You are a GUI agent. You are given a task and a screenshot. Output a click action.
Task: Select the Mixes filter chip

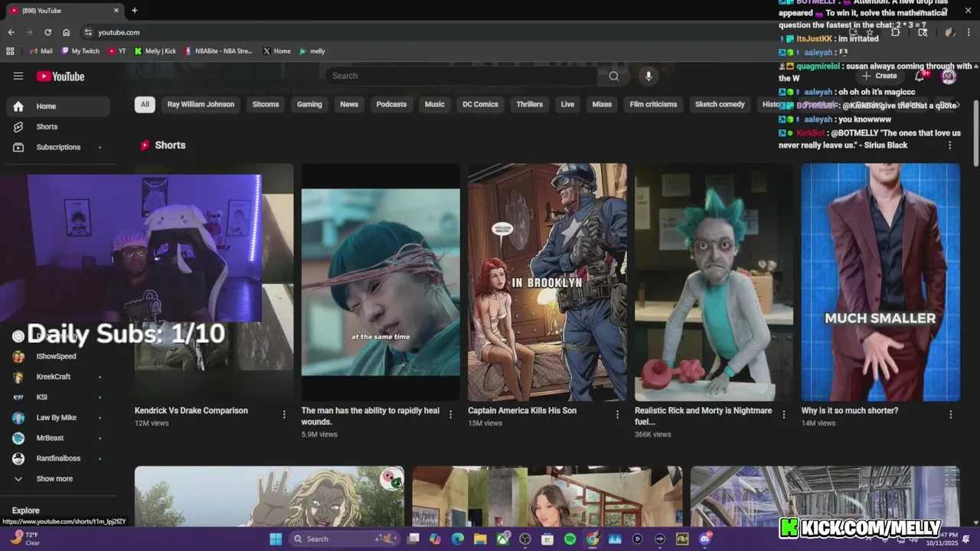tap(602, 104)
